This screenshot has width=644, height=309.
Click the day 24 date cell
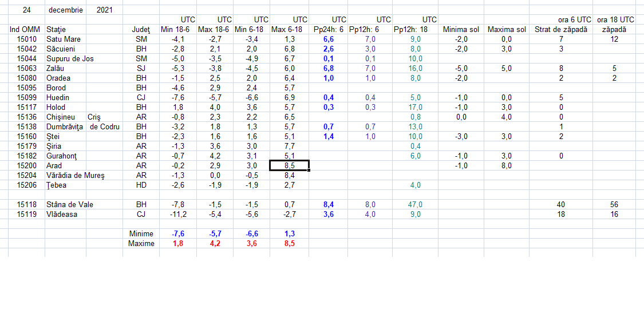tap(26, 10)
